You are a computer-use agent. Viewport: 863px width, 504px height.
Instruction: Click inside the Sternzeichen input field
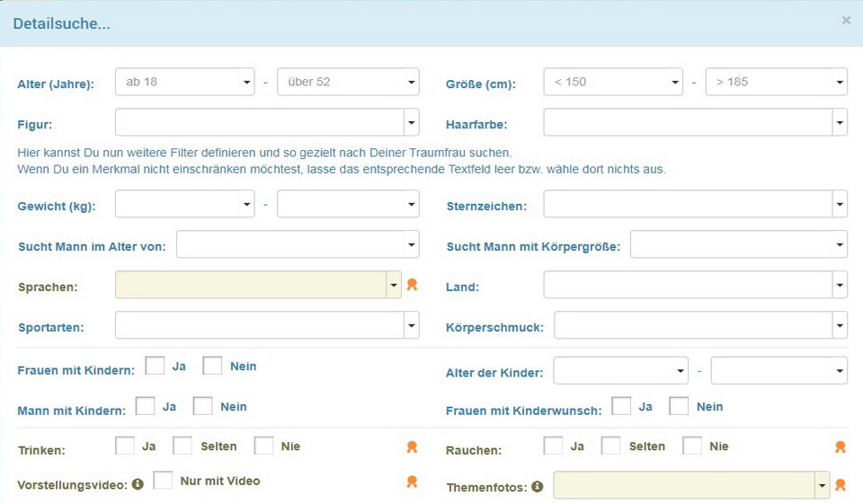pyautogui.click(x=688, y=204)
